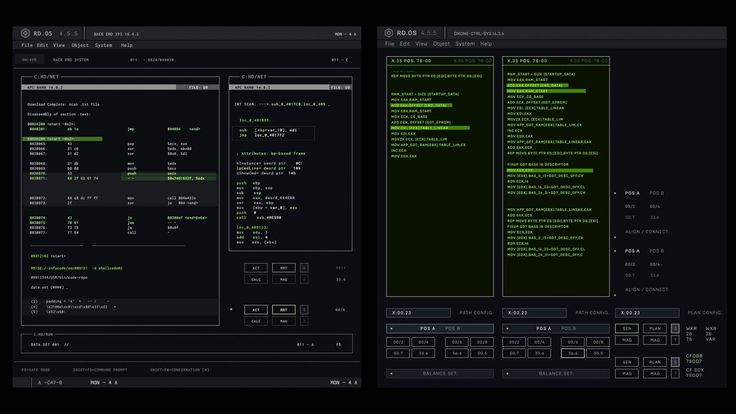Click the PLAN button beside SEN
Image resolution: width=736 pixels, height=414 pixels.
[x=654, y=328]
